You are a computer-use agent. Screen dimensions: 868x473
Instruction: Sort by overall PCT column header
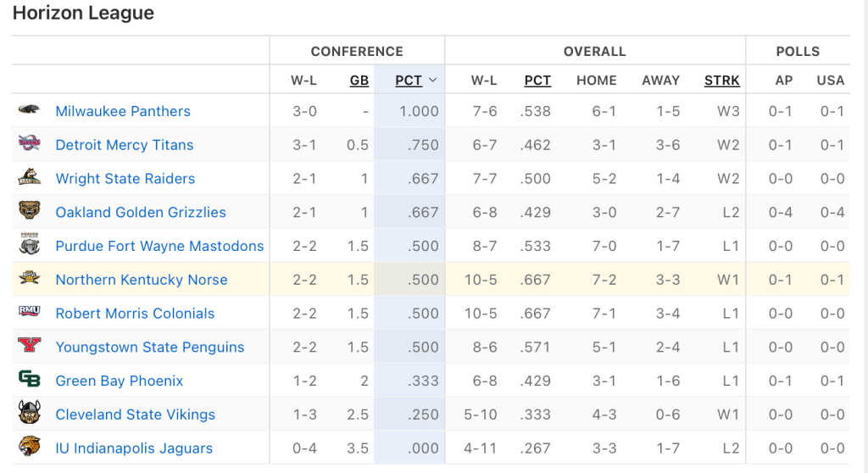(x=537, y=81)
